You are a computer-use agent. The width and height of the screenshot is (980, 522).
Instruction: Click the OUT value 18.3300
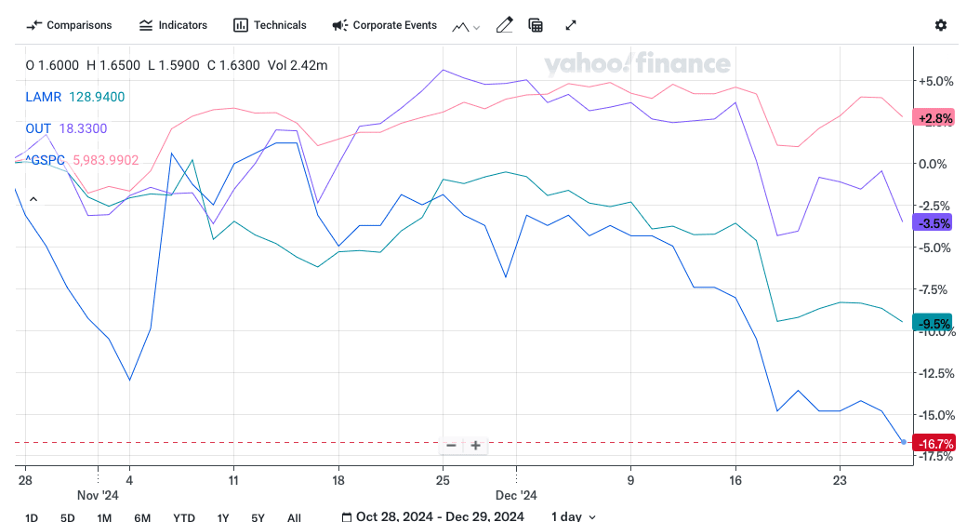(x=83, y=128)
